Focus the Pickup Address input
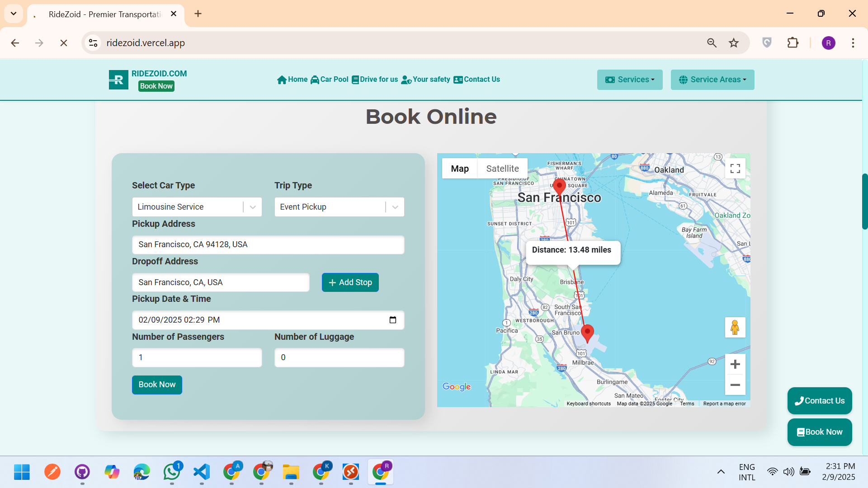This screenshot has width=868, height=488. coord(268,244)
